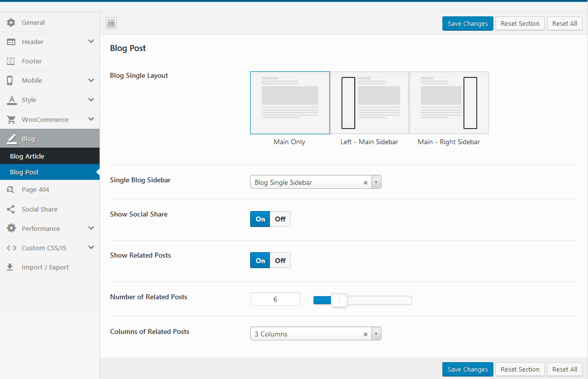Expand the Custom CSS/JS menu chevron
The image size is (588, 379).
coord(91,247)
